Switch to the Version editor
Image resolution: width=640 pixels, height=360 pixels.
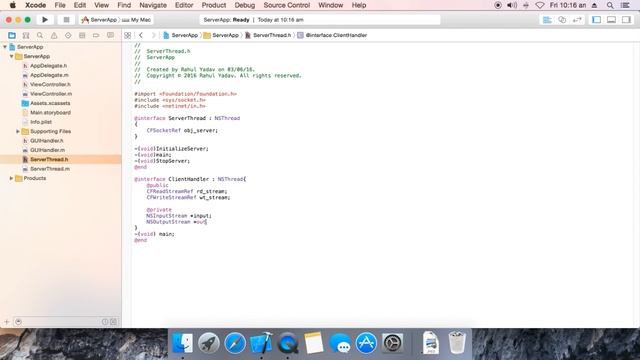(577, 20)
